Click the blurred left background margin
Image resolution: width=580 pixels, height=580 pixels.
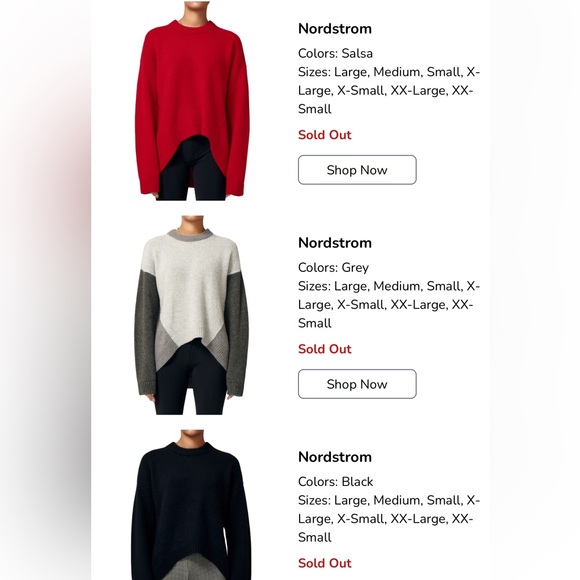[x=45, y=290]
